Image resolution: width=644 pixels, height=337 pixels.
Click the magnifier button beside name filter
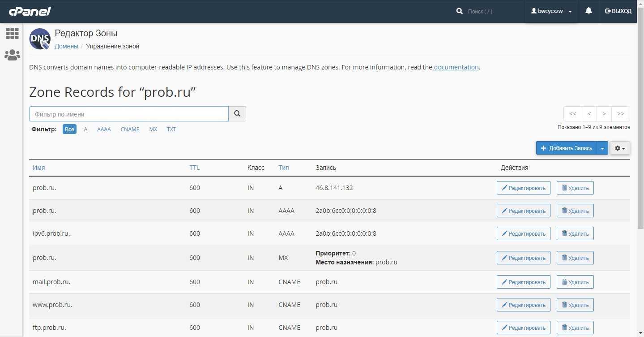[237, 114]
